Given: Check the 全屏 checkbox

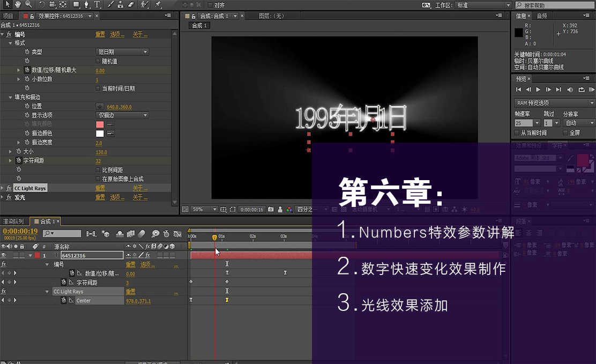Looking at the screenshot, I should pyautogui.click(x=565, y=133).
